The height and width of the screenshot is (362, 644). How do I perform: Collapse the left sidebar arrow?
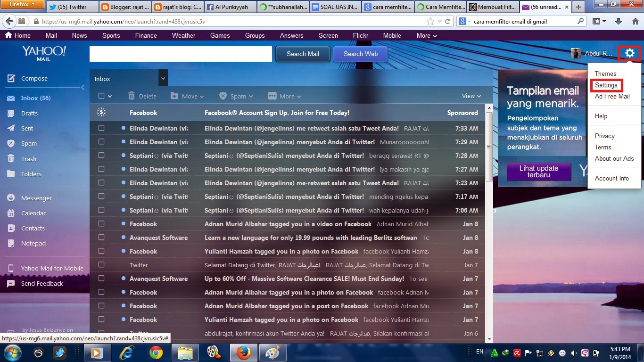click(x=83, y=87)
